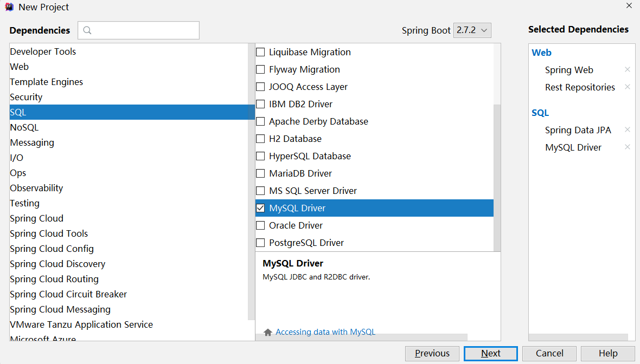
Task: Choose the I/O category
Action: tap(129, 158)
